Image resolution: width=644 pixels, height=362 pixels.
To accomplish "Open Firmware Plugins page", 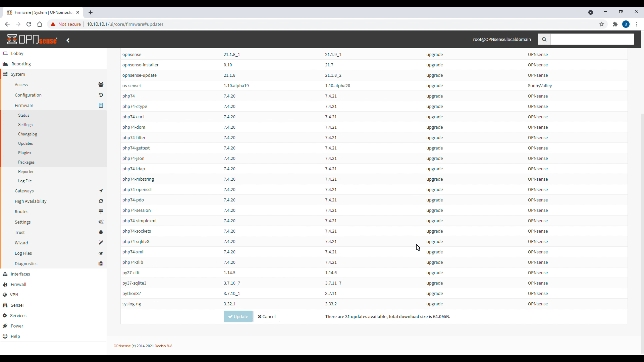I will click(x=24, y=153).
